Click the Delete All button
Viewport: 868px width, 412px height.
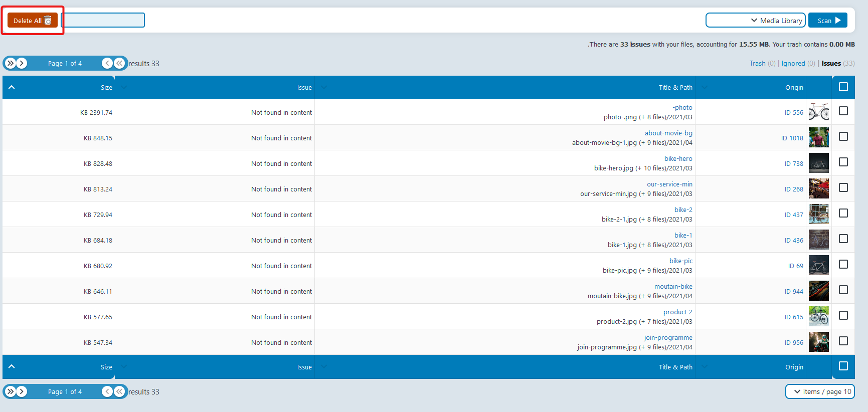32,21
